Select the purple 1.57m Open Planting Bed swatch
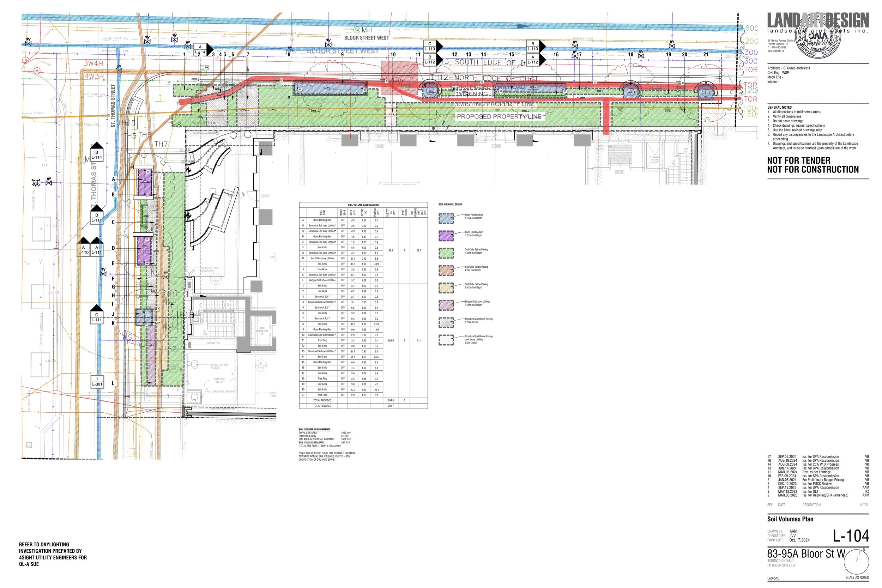Screen dimensions: 882x588 pyautogui.click(x=446, y=236)
